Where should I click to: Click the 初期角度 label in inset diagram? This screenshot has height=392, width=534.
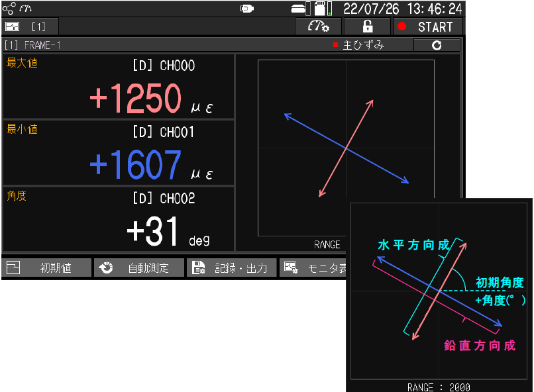pos(500,283)
